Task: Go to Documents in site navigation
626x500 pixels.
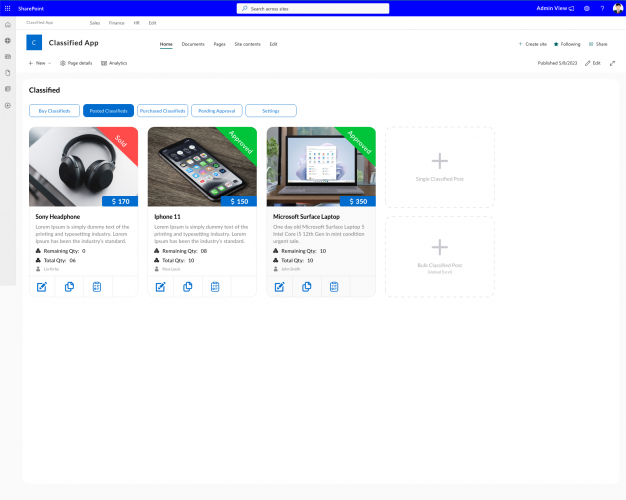Action: tap(193, 44)
